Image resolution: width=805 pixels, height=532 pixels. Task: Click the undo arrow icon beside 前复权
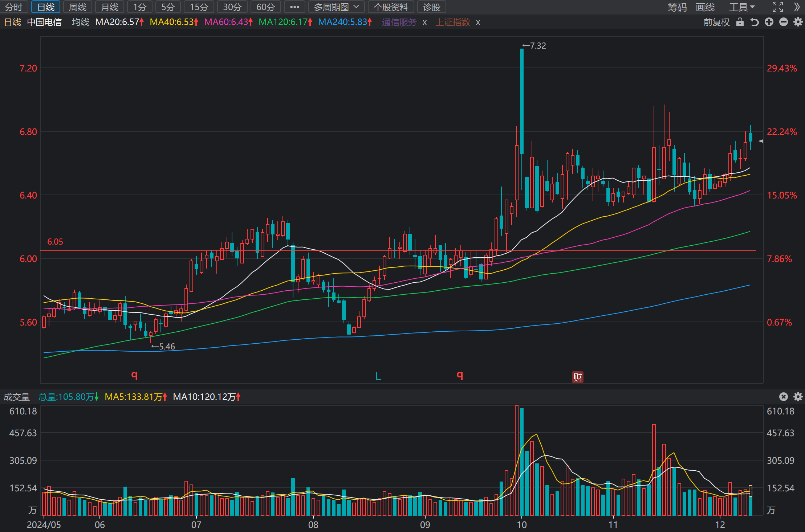755,22
